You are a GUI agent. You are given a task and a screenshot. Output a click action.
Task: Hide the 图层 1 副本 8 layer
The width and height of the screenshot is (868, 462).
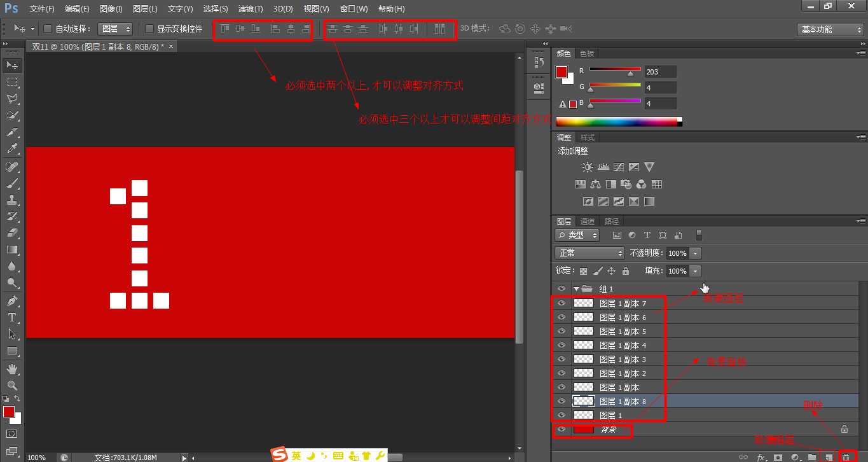pyautogui.click(x=561, y=402)
